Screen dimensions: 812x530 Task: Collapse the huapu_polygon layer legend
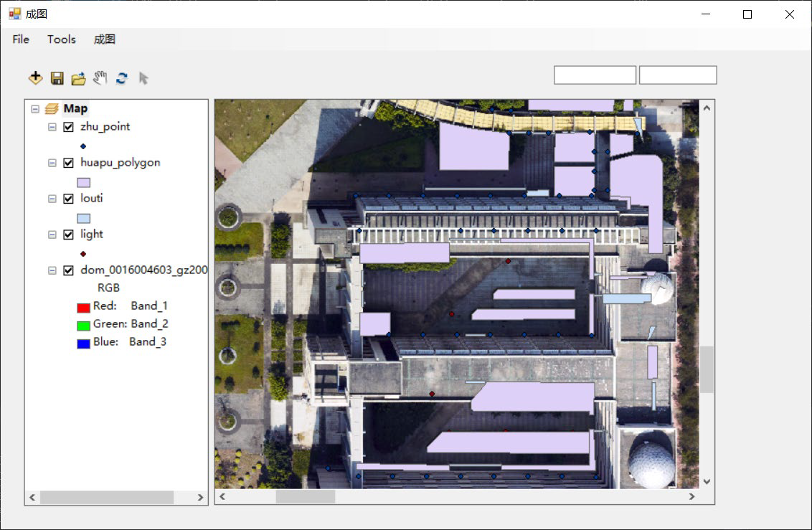pos(52,163)
